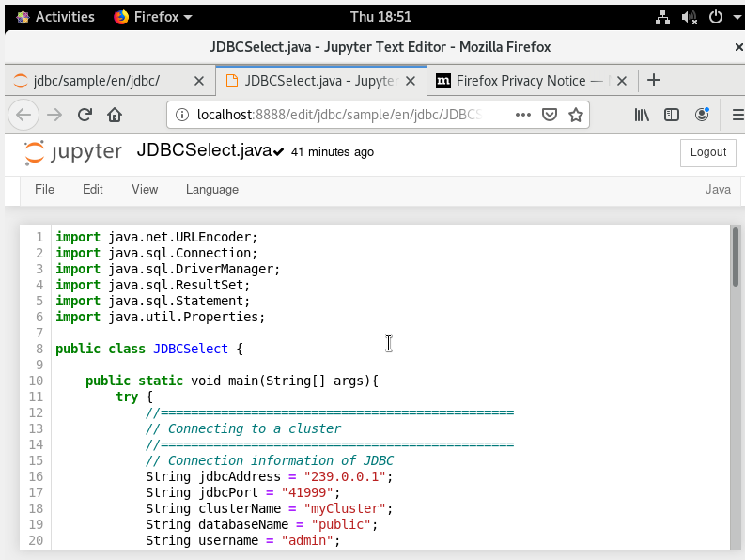Image resolution: width=745 pixels, height=560 pixels.
Task: Toggle the sidebar view icon
Action: (x=672, y=115)
